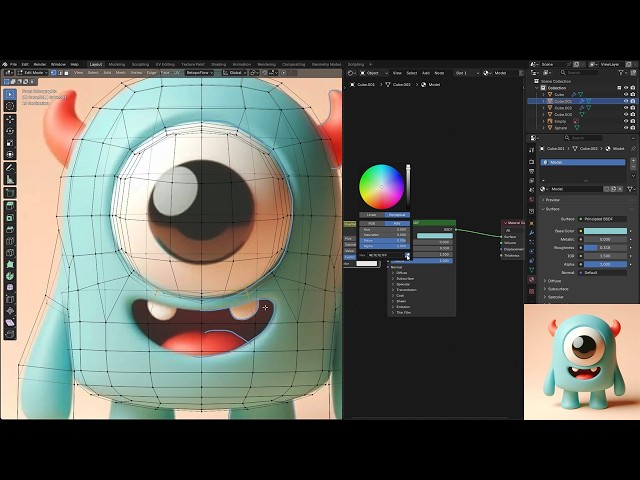Open the Material properties tab

531,280
